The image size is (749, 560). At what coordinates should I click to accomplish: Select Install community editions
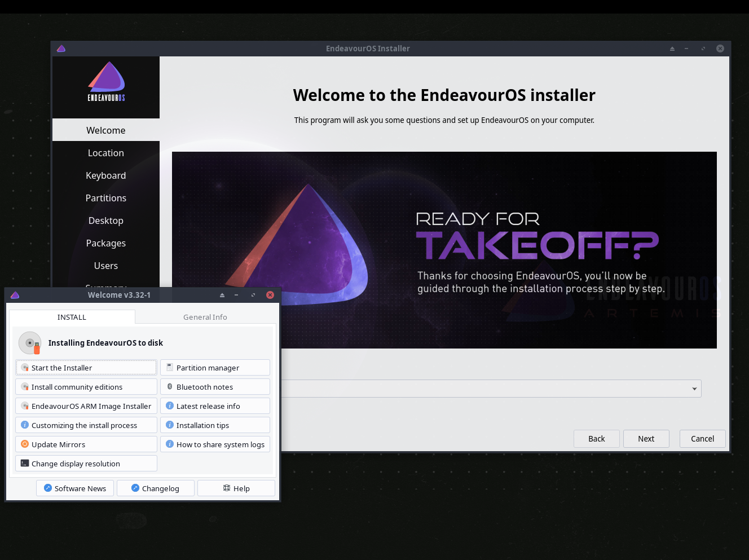[x=86, y=386]
